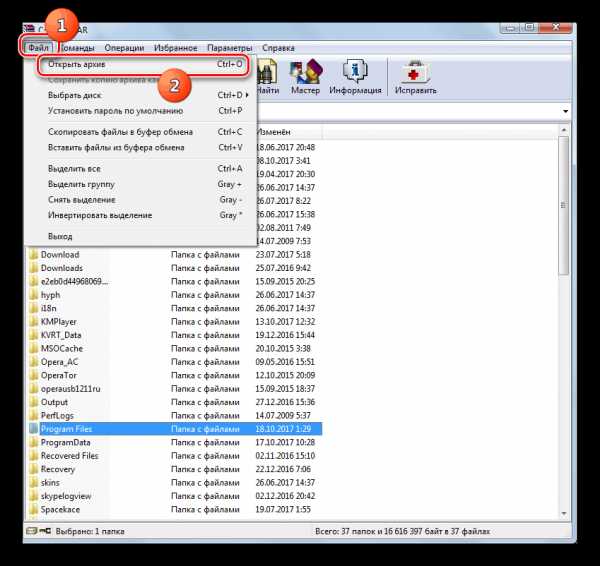Click the WinRAR title bar app icon

[x=29, y=28]
